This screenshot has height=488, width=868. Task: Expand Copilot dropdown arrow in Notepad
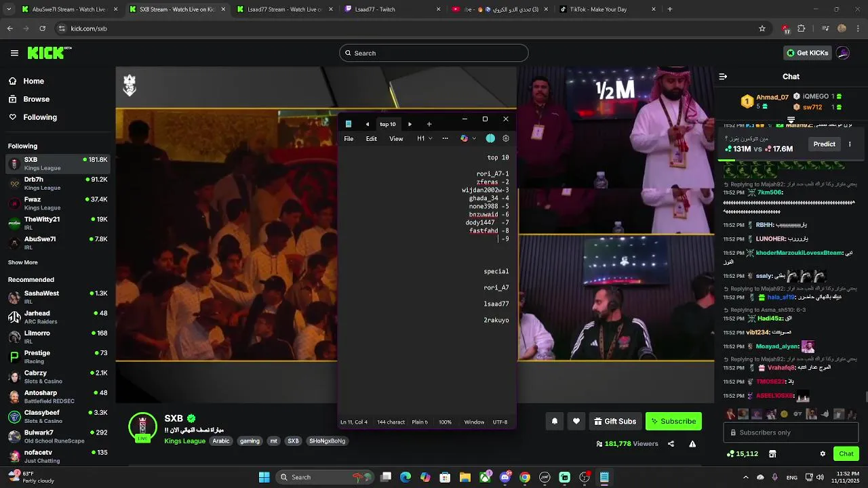(x=474, y=138)
